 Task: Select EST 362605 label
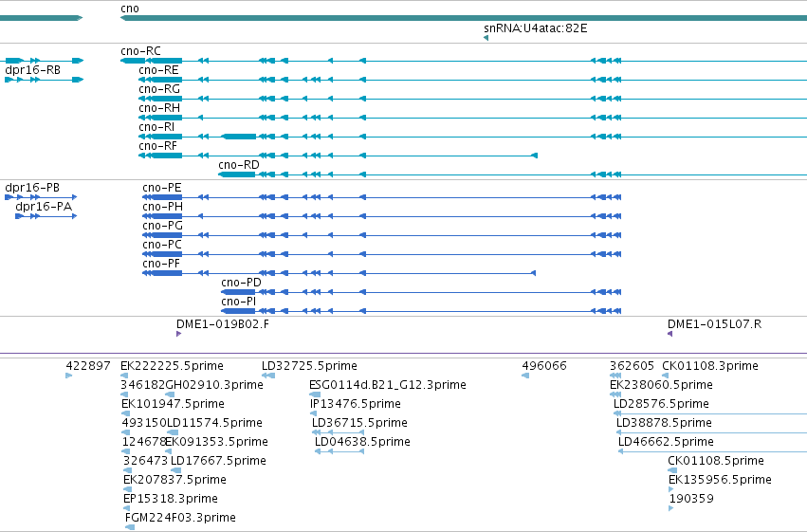click(632, 366)
